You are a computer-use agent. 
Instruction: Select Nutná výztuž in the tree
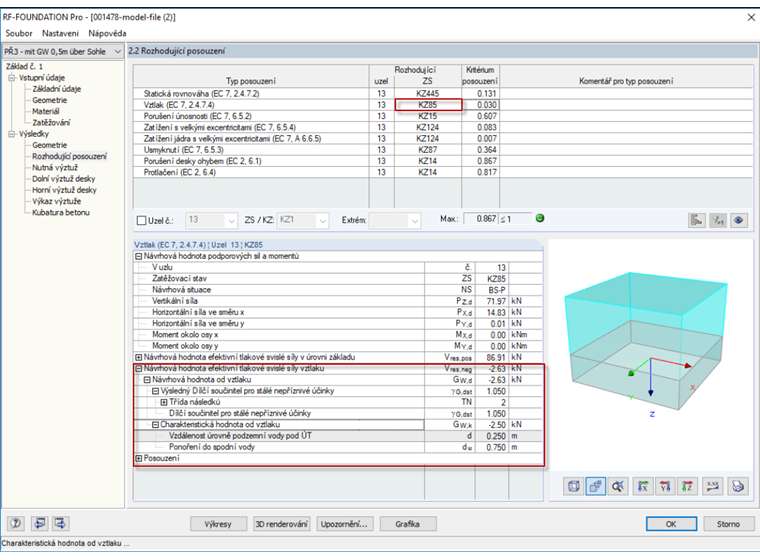pyautogui.click(x=55, y=167)
